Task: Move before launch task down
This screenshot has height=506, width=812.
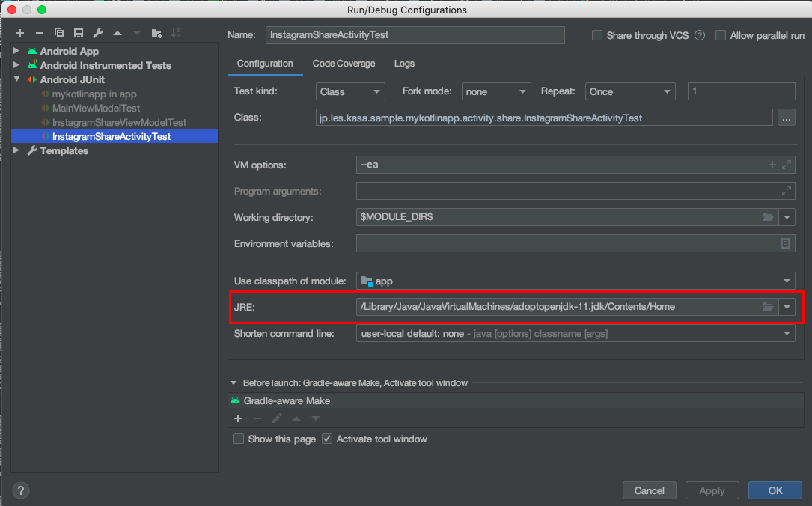Action: tap(315, 418)
